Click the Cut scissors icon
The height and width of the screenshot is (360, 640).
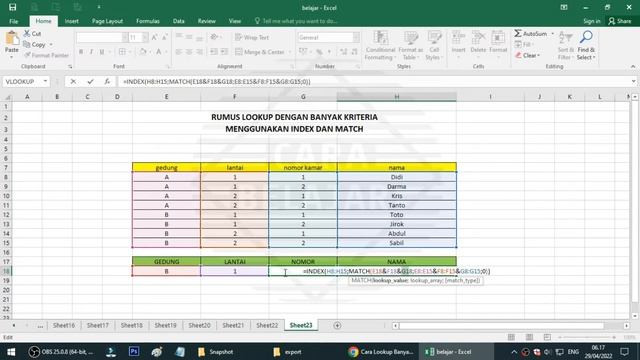pyautogui.click(x=27, y=33)
